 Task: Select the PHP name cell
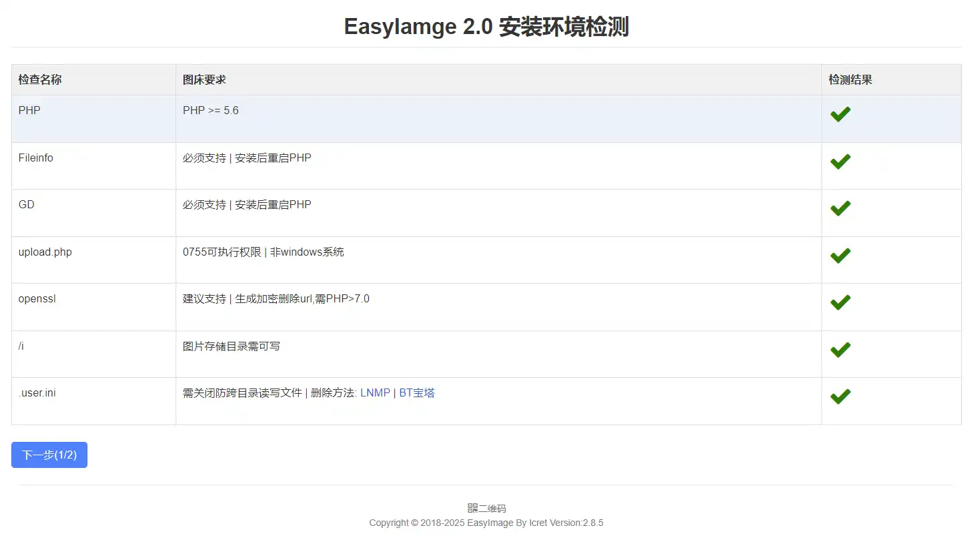[29, 111]
